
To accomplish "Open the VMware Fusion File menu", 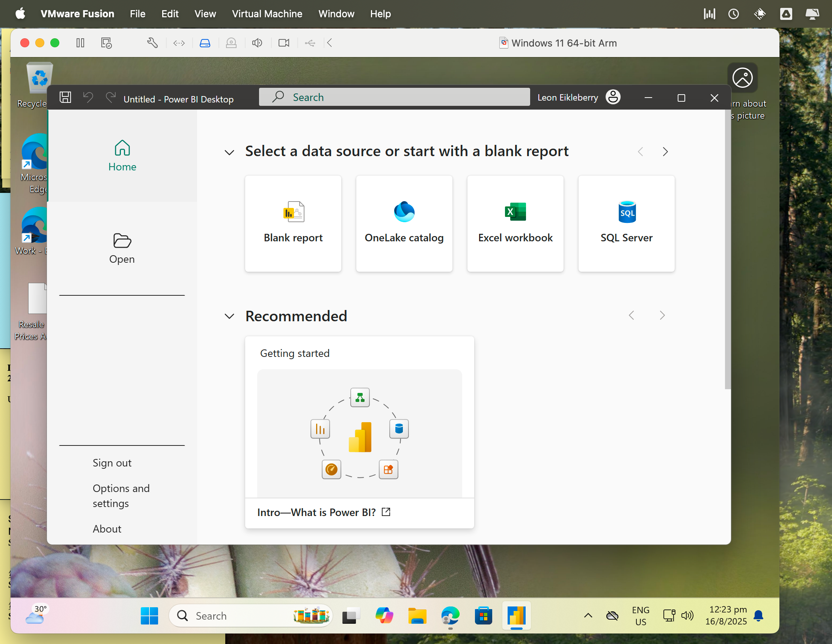I will tap(137, 14).
